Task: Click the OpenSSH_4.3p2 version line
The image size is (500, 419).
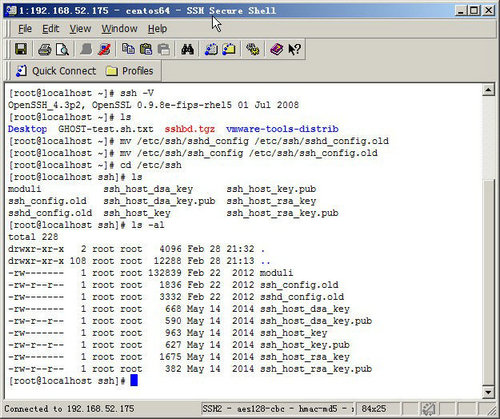Action: click(x=153, y=105)
